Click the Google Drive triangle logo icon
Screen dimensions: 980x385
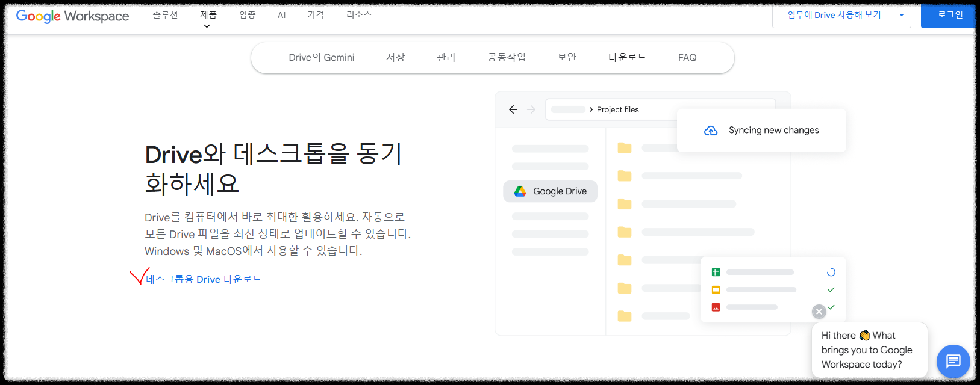(520, 191)
